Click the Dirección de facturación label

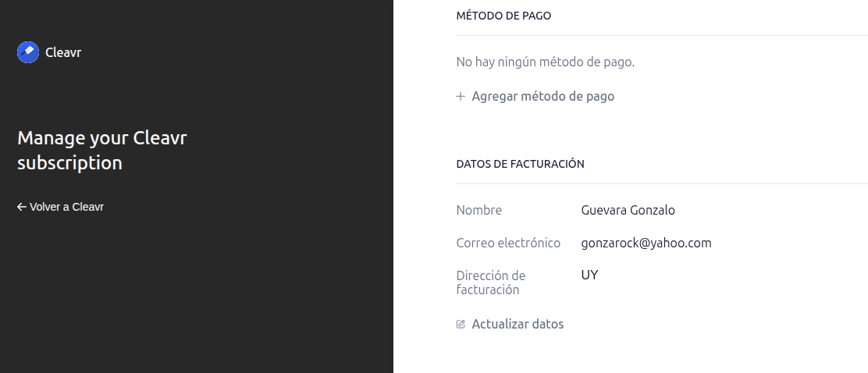click(491, 282)
